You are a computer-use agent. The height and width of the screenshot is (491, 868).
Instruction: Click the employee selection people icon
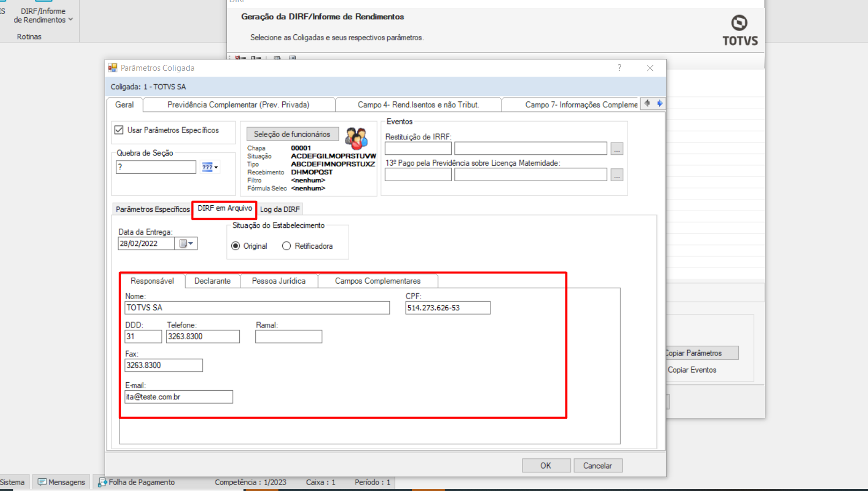pos(356,138)
